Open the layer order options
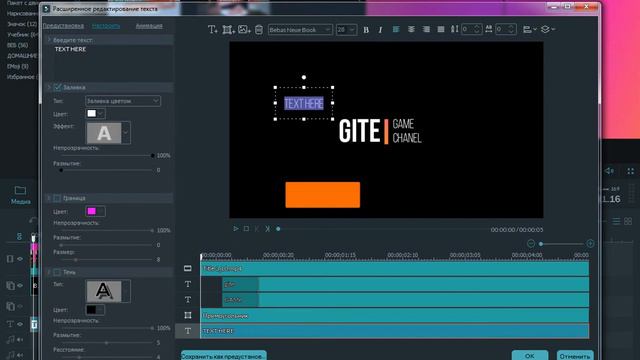Viewport: 640px width, 360px height. (x=548, y=29)
